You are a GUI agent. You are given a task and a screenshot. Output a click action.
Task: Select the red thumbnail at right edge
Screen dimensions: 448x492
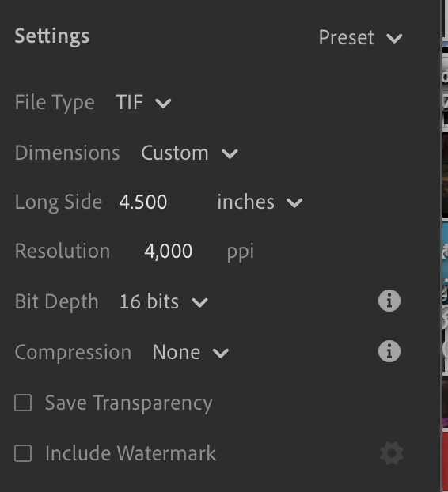coord(445,461)
